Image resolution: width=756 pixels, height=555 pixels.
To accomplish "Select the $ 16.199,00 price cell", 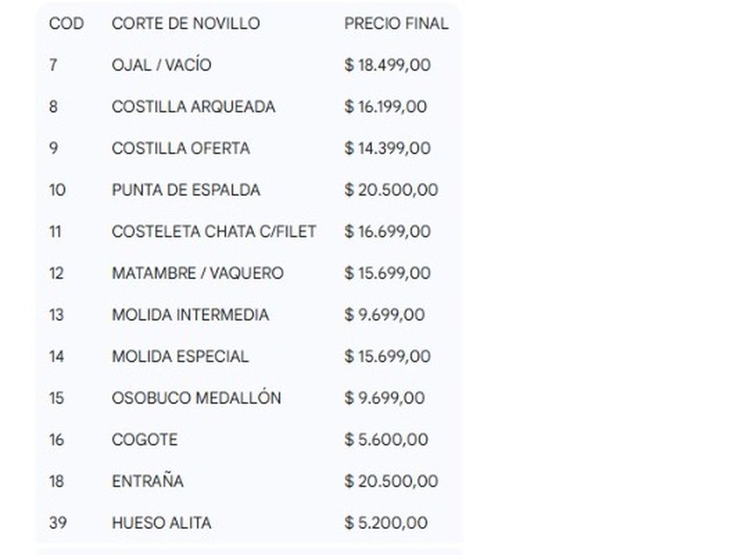I will pos(386,107).
